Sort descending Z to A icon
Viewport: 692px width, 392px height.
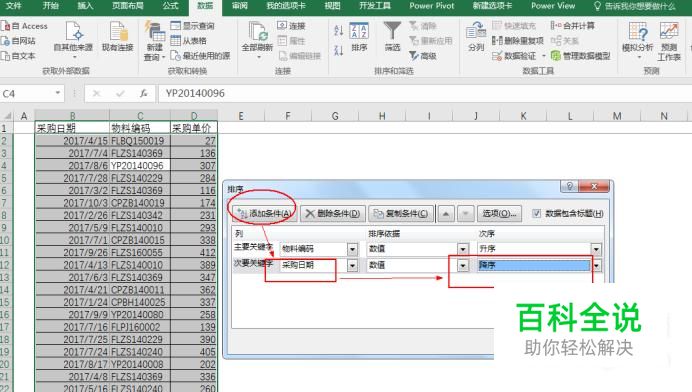coord(338,51)
